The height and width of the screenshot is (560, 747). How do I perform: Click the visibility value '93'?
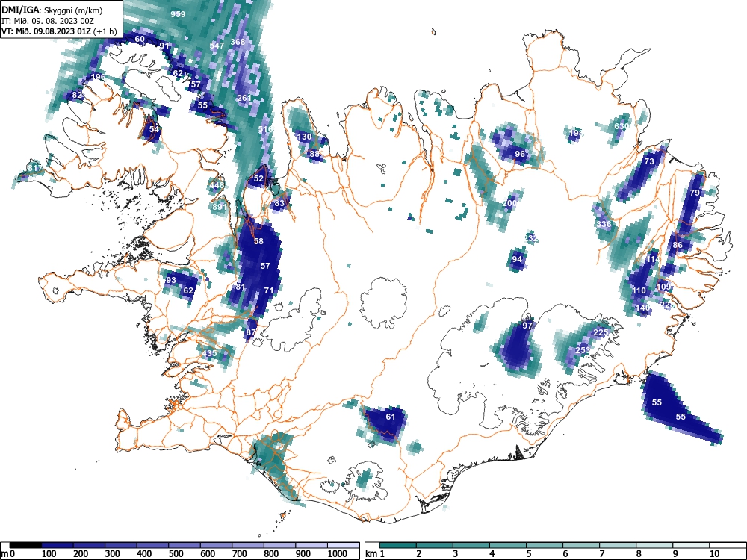(x=170, y=280)
